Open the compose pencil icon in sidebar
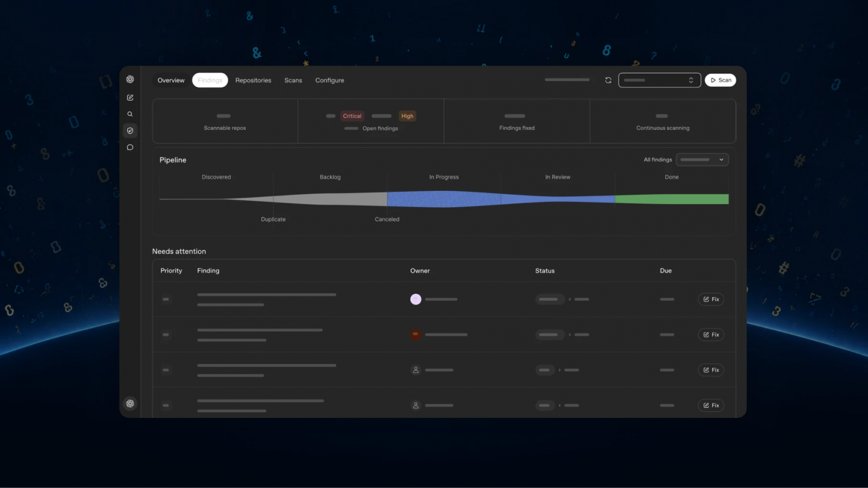Screen dimensions: 868x488 [x=130, y=97]
